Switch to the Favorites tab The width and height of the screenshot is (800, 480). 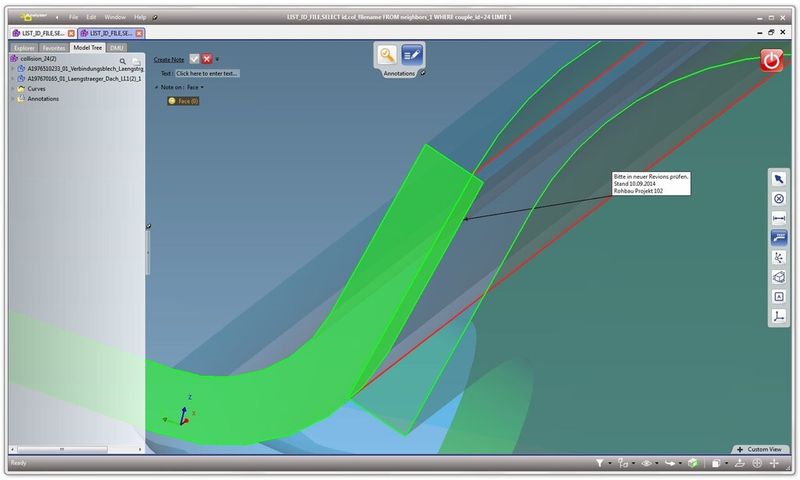[54, 48]
